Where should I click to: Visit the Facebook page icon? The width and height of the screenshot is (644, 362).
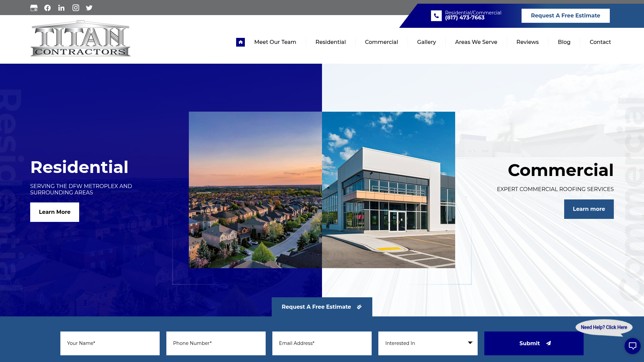pyautogui.click(x=48, y=8)
